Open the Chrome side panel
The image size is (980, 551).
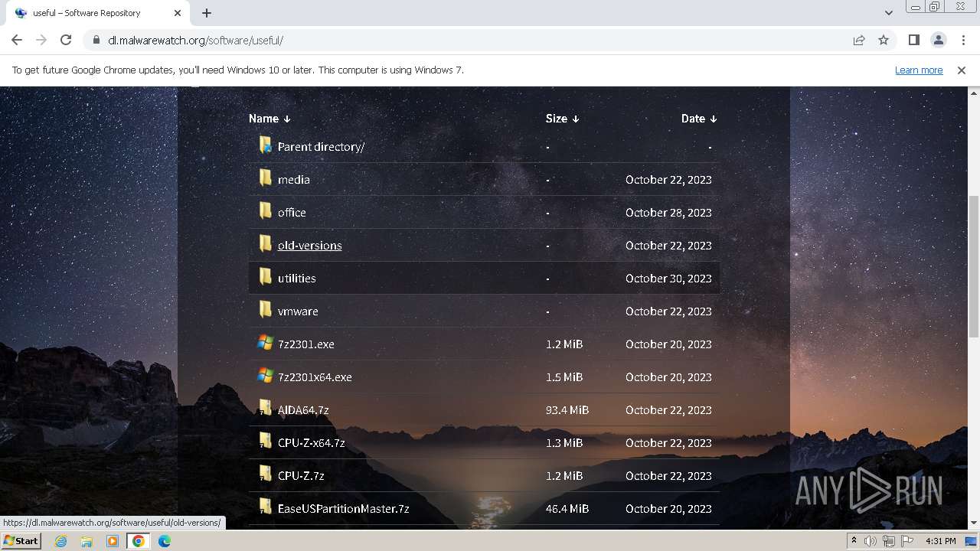pos(913,40)
